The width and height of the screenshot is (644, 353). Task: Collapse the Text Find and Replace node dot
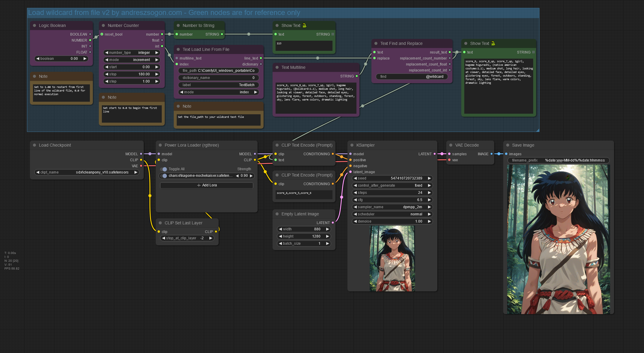pos(376,43)
